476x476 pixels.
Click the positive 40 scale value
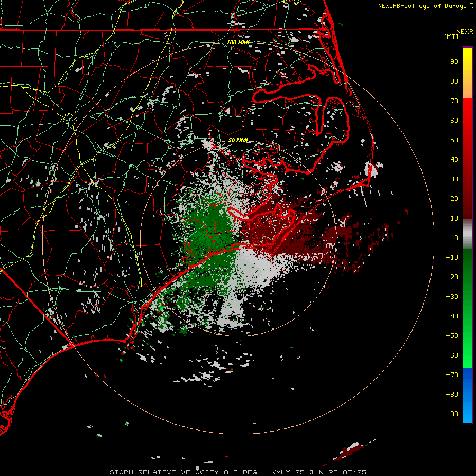454,160
